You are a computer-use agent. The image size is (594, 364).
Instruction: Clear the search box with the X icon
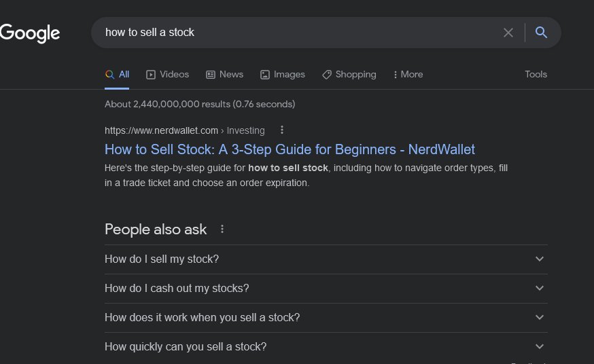pos(508,33)
